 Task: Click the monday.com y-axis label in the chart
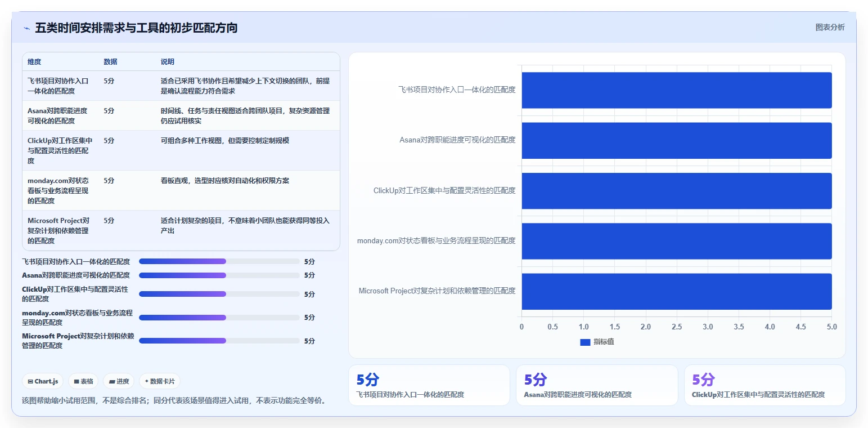(x=437, y=241)
